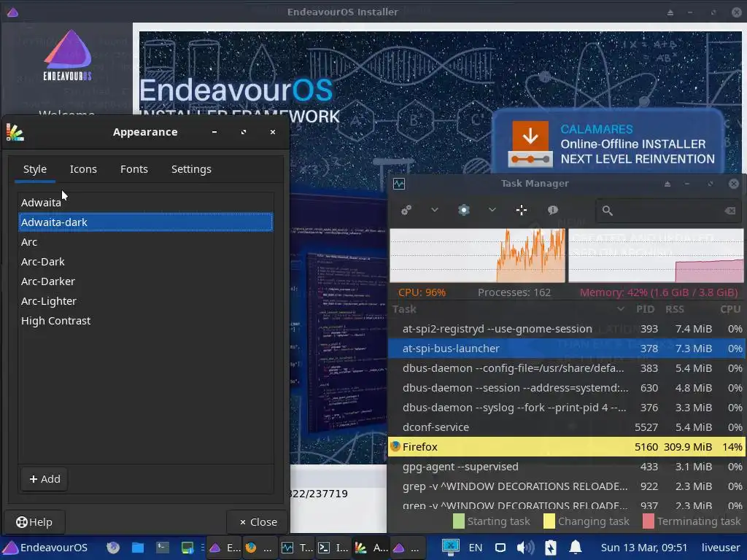Click the Task column header sort arrow
The height and width of the screenshot is (560, 747).
tap(621, 309)
